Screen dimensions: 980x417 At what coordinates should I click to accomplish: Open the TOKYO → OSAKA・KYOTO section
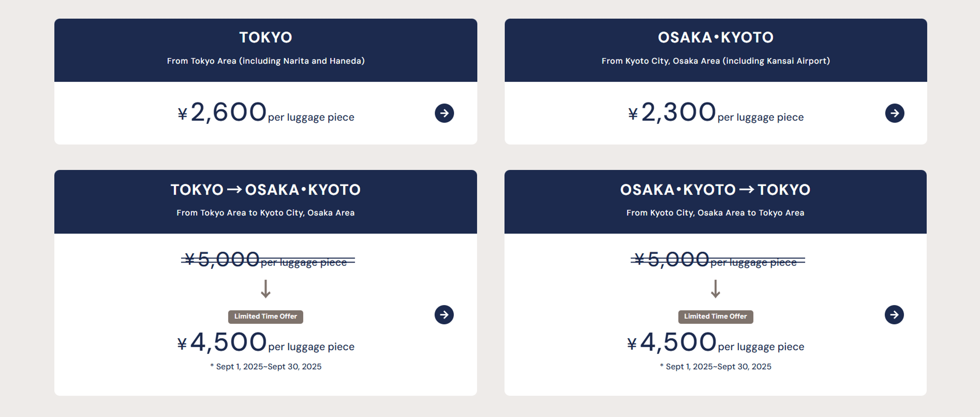point(265,189)
